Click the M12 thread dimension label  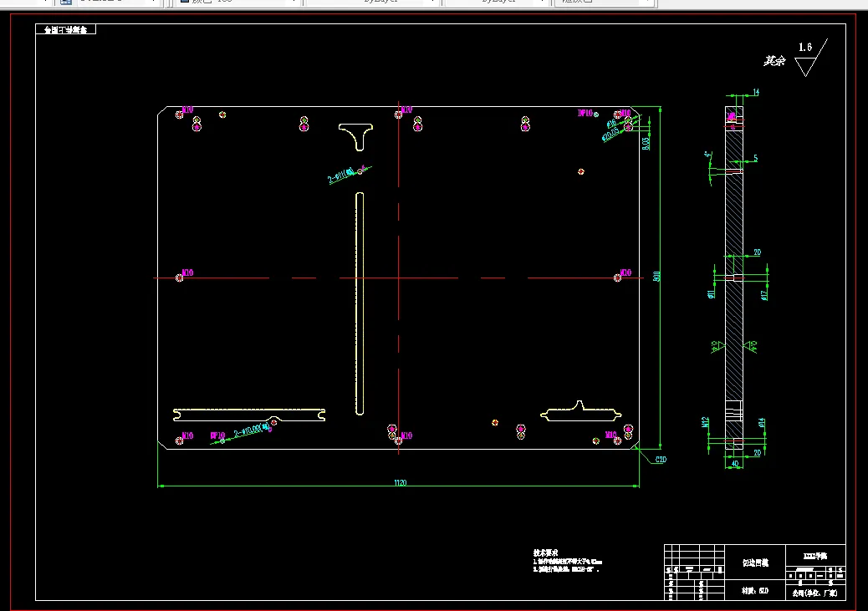705,422
